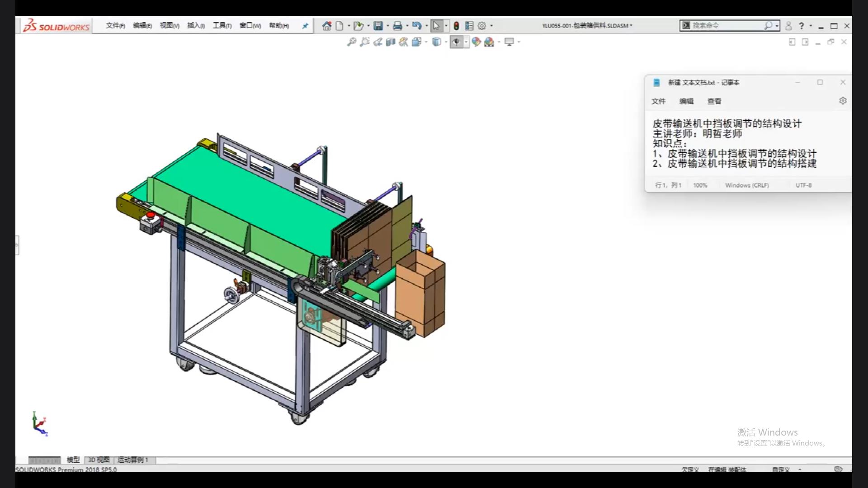
Task: Click the Zoom to Fit icon
Action: click(351, 42)
